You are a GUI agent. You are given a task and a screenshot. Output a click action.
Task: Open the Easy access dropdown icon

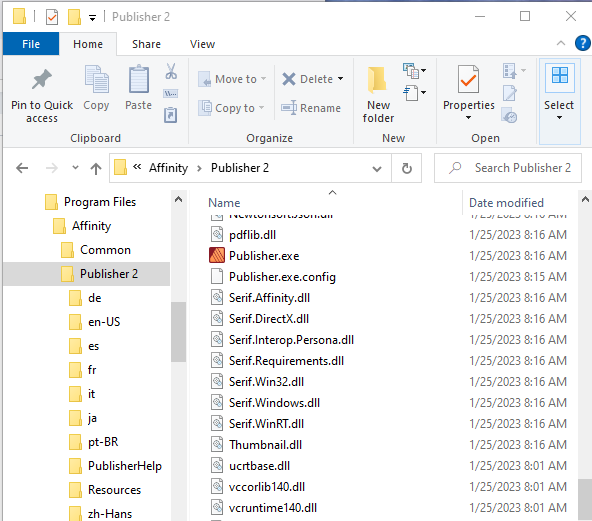click(414, 93)
